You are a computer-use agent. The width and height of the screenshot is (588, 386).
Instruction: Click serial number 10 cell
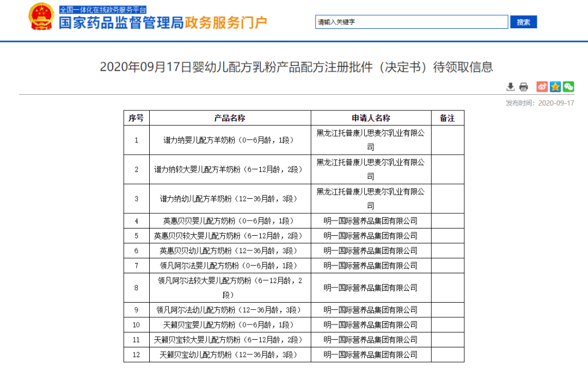136,325
